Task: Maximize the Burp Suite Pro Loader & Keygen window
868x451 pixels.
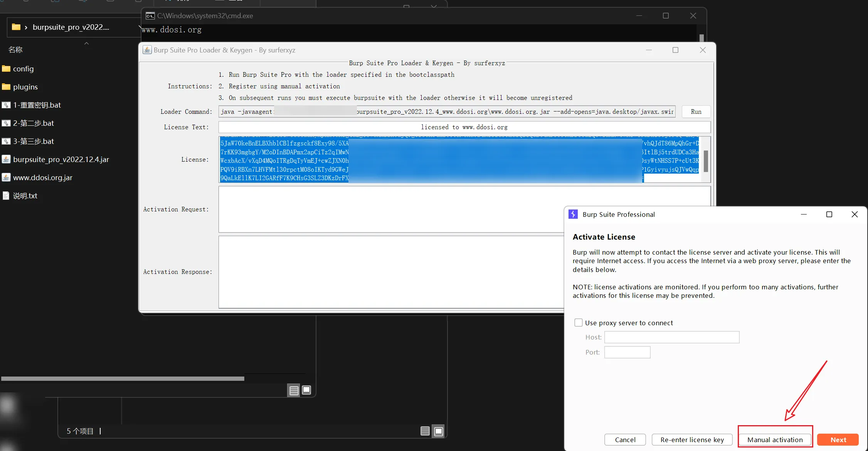Action: (x=675, y=50)
